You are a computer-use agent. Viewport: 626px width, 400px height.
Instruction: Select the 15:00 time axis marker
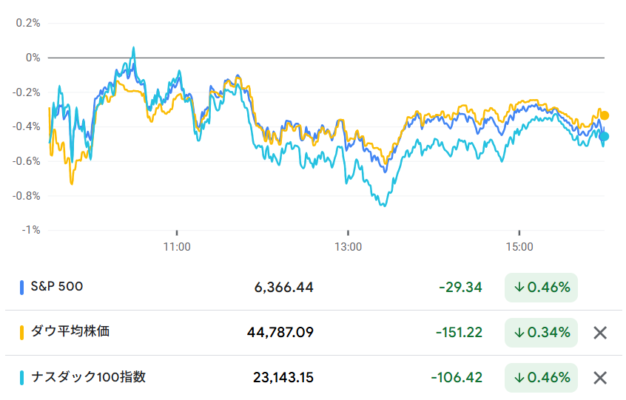pyautogui.click(x=519, y=247)
